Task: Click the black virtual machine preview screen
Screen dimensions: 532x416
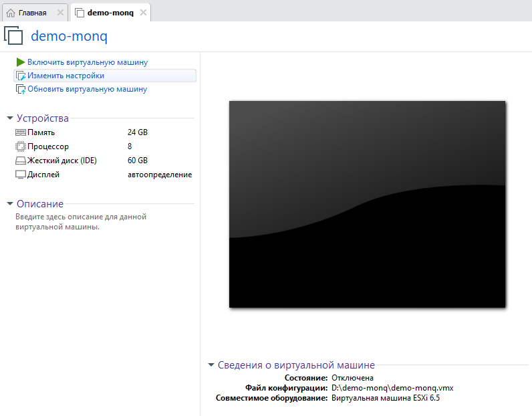Action: pos(367,204)
